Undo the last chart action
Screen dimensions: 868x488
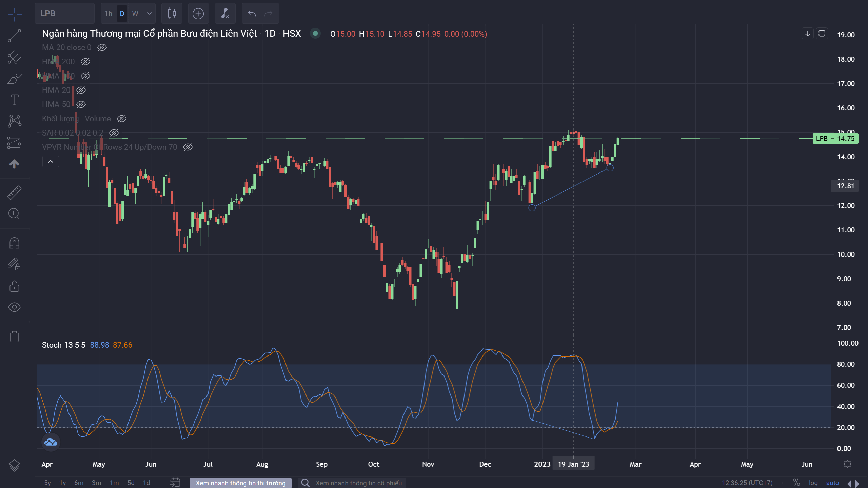252,14
